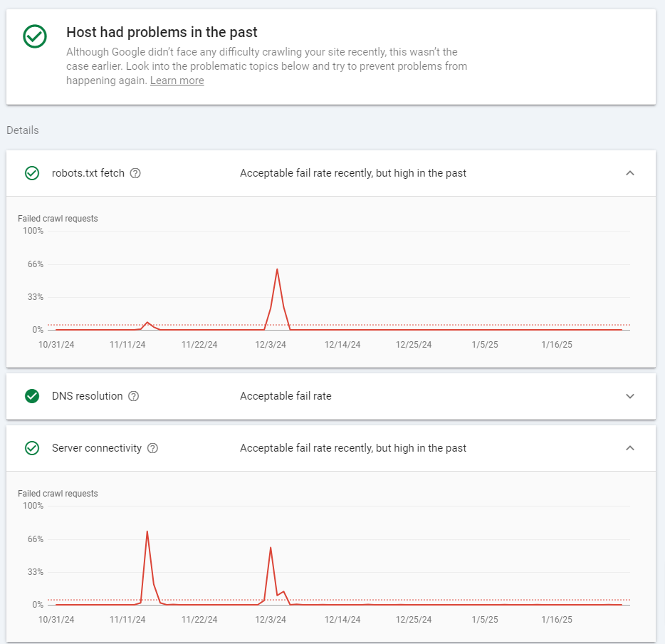The height and width of the screenshot is (644, 665).
Task: Click the Server connectivity tallest peak after 11/11/24
Action: [147, 531]
